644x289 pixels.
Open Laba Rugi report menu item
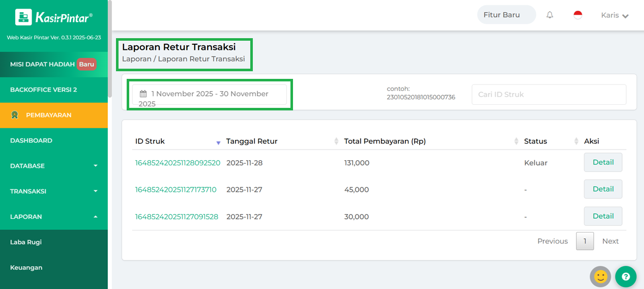pos(26,242)
